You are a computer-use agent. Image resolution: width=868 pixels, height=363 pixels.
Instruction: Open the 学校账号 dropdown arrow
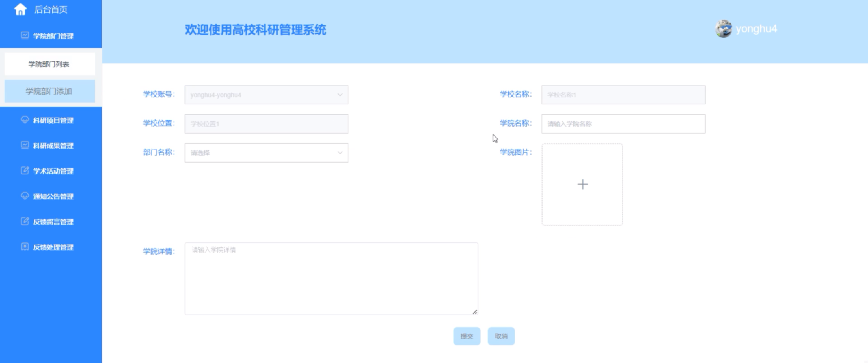[x=340, y=95]
